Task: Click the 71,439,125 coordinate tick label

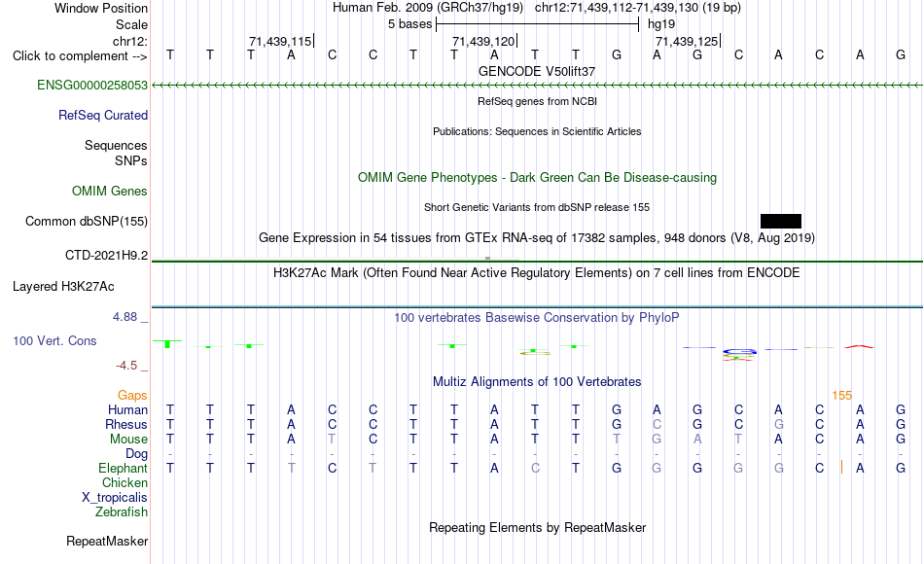Action: pyautogui.click(x=687, y=41)
